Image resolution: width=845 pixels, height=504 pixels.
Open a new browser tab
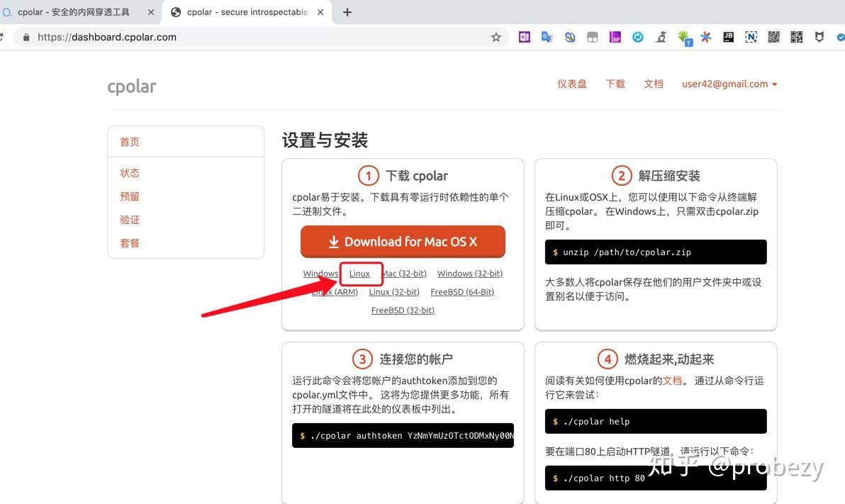347,11
